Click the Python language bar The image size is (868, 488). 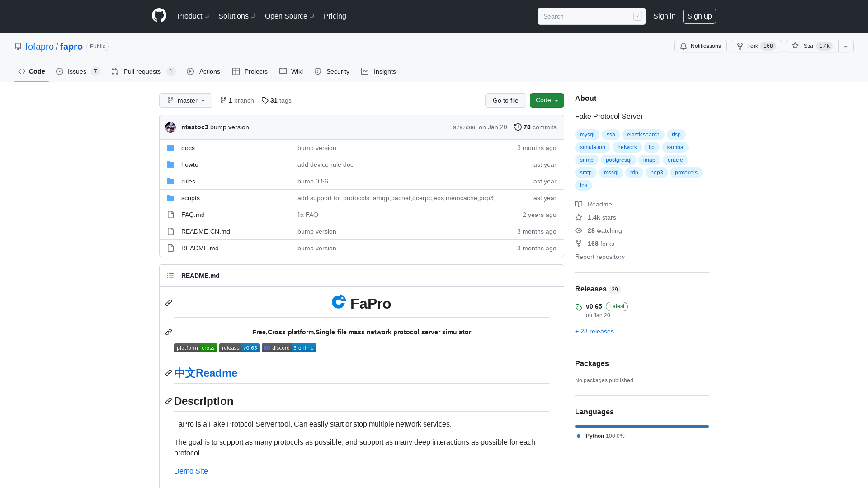pyautogui.click(x=642, y=427)
